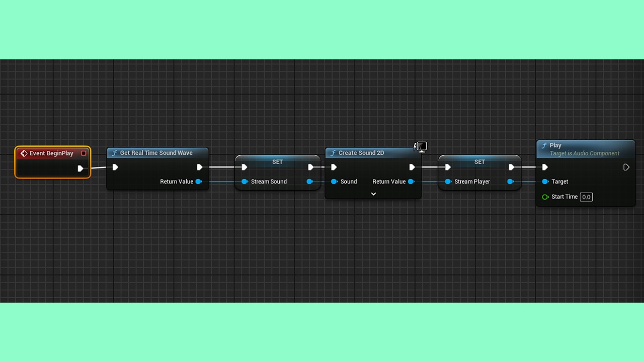Image resolution: width=644 pixels, height=362 pixels.
Task: Click the Stream Sound output data pin
Action: (310, 182)
